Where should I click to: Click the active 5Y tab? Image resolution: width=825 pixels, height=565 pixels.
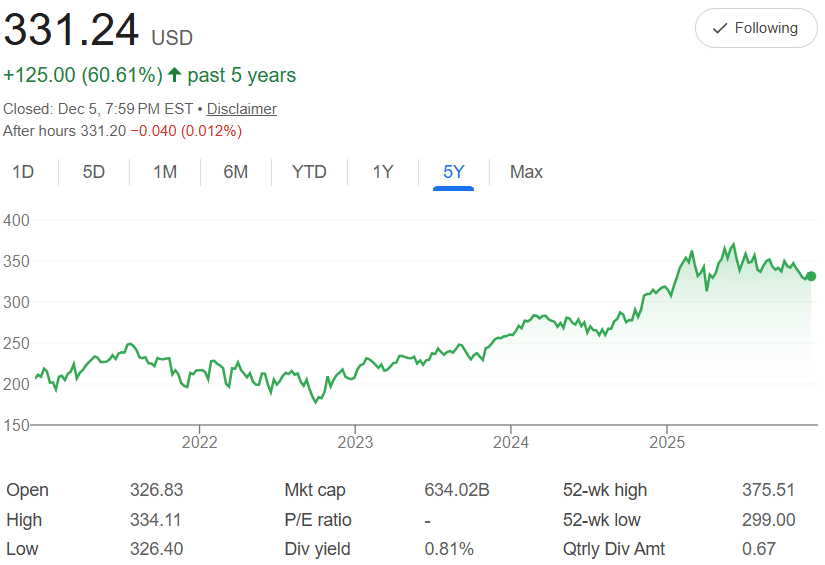pos(454,172)
